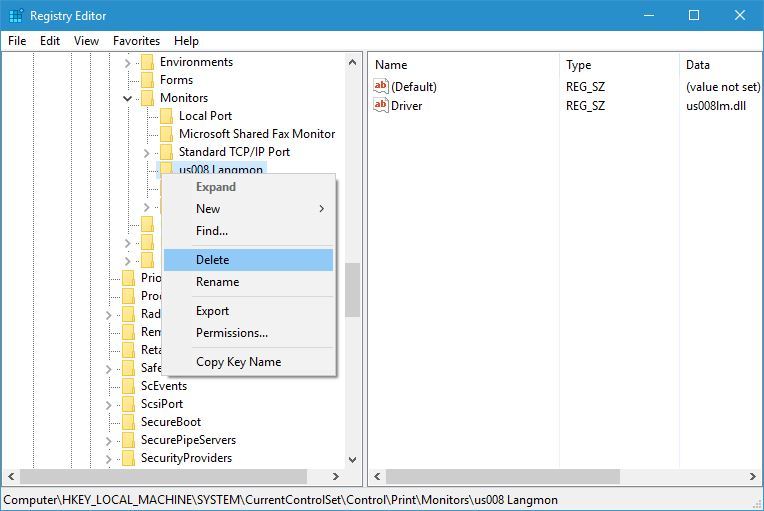Maximize the Registry Editor window
This screenshot has width=764, height=511.
coord(694,16)
